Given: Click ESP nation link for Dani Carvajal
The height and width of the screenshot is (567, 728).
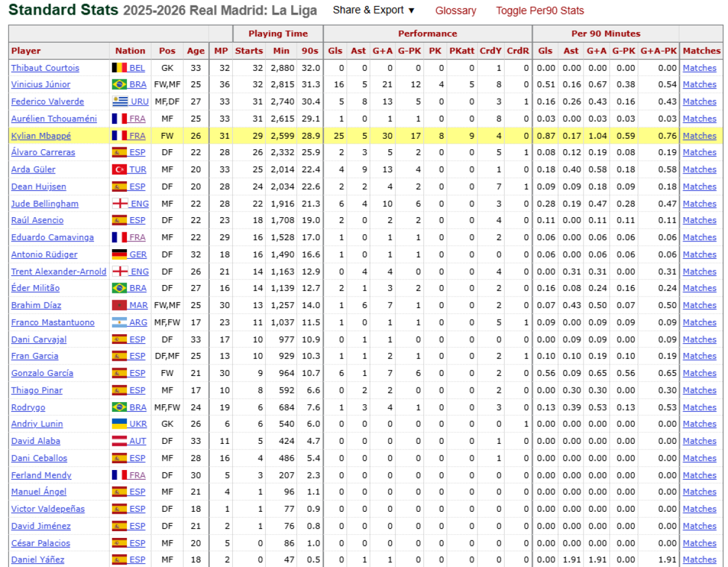Looking at the screenshot, I should [137, 340].
